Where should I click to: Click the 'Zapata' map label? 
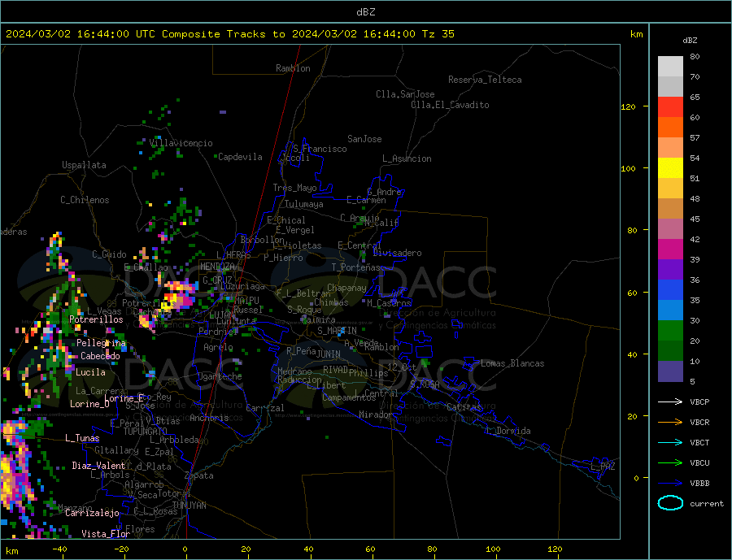[199, 476]
